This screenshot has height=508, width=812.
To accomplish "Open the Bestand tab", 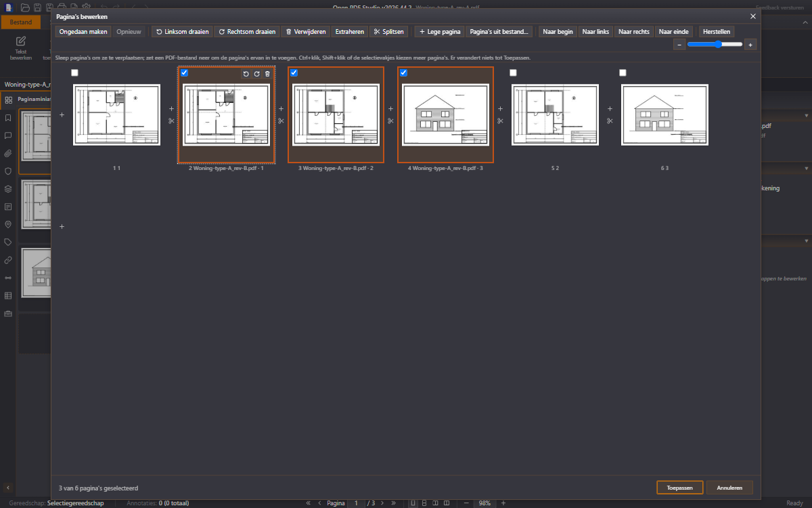I will point(20,22).
